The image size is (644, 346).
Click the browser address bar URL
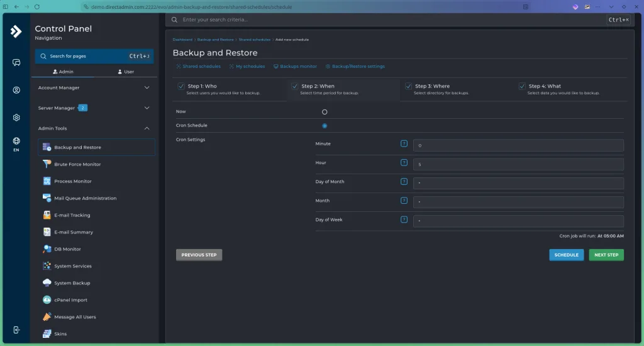(x=191, y=6)
